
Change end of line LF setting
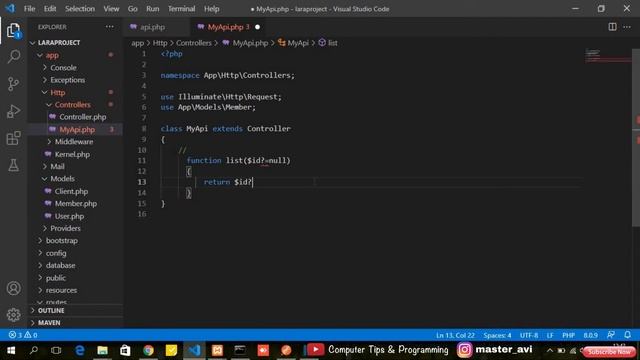[x=550, y=335]
